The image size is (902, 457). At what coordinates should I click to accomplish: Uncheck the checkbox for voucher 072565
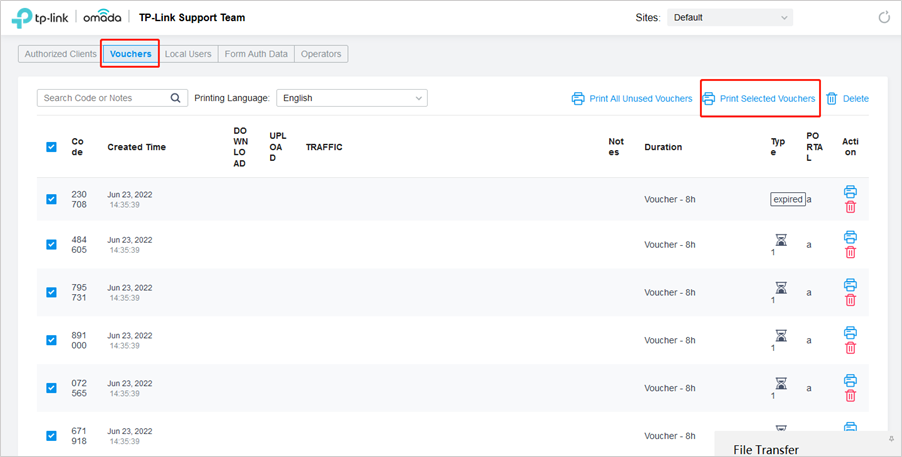[51, 388]
